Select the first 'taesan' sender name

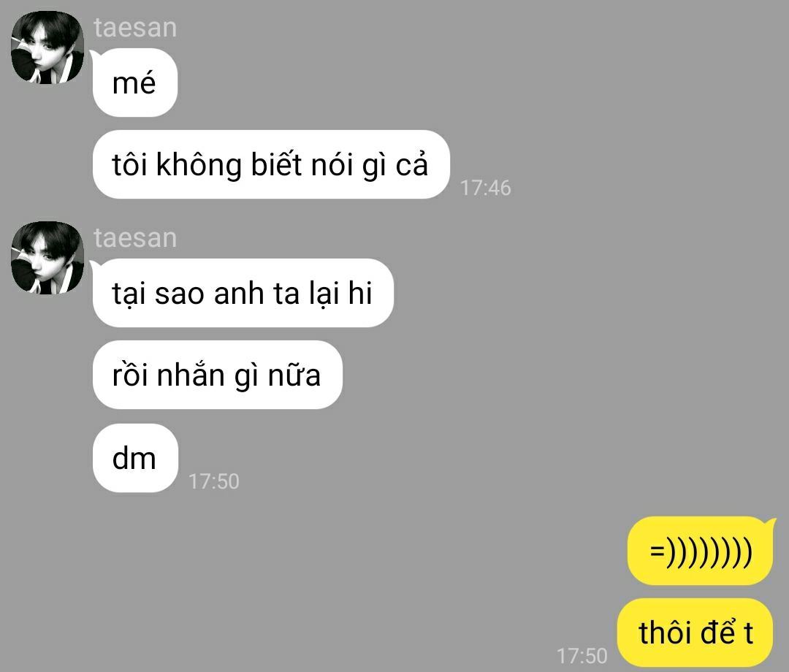135,27
